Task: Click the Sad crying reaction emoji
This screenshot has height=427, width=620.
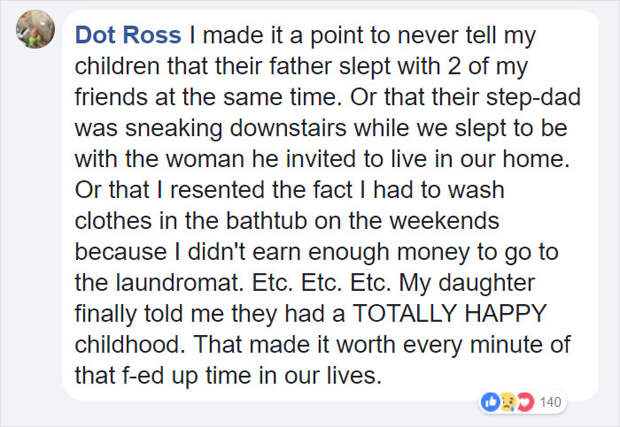Action: (508, 402)
